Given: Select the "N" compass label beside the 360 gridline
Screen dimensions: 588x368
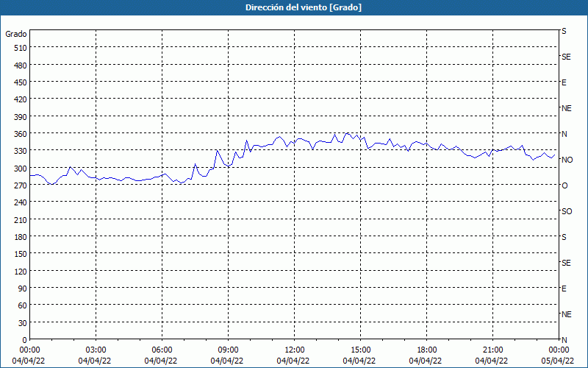Looking at the screenshot, I should 564,134.
